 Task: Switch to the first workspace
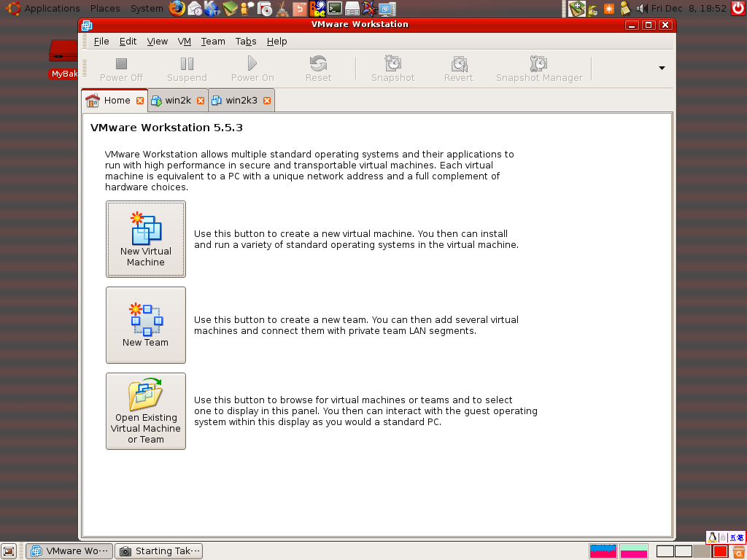click(x=665, y=551)
